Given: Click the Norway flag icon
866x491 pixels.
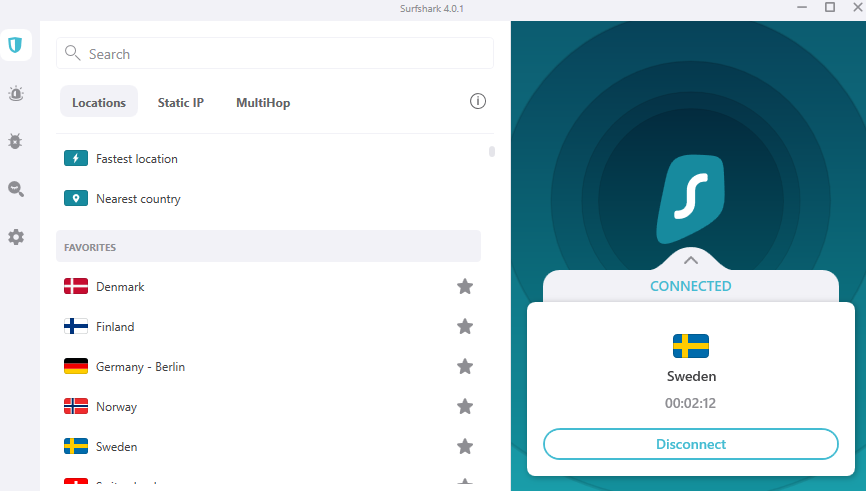Looking at the screenshot, I should (76, 406).
